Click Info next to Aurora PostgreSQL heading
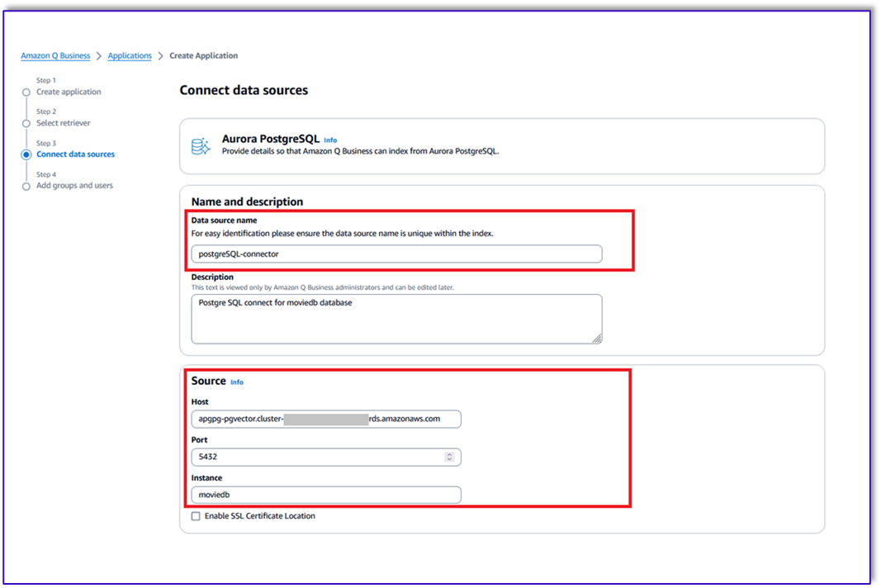This screenshot has height=588, width=881. pos(330,140)
